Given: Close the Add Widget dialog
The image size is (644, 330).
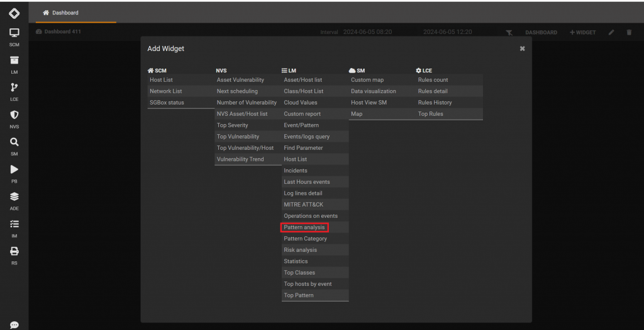Looking at the screenshot, I should point(522,48).
